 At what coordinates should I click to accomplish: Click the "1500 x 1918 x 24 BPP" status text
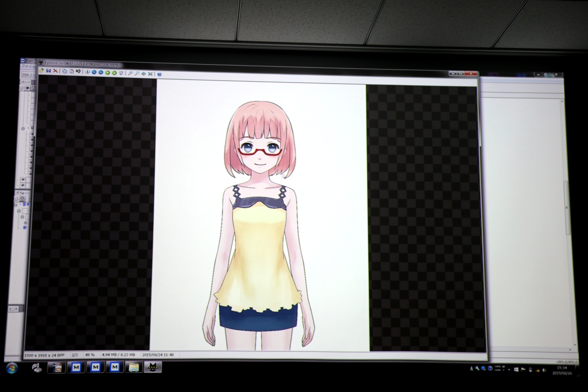46,354
